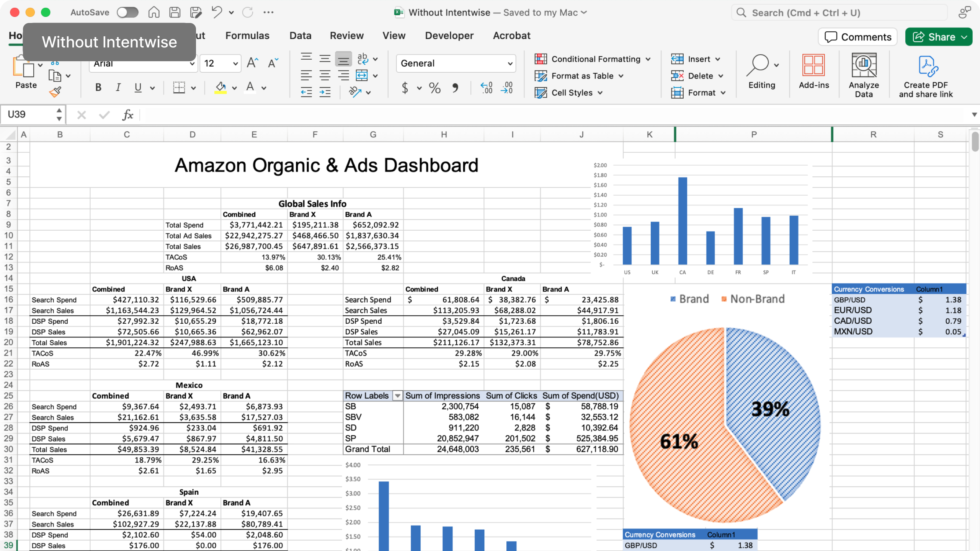Screen dimensions: 980x551
Task: Click the Analyze Data icon
Action: pyautogui.click(x=864, y=75)
